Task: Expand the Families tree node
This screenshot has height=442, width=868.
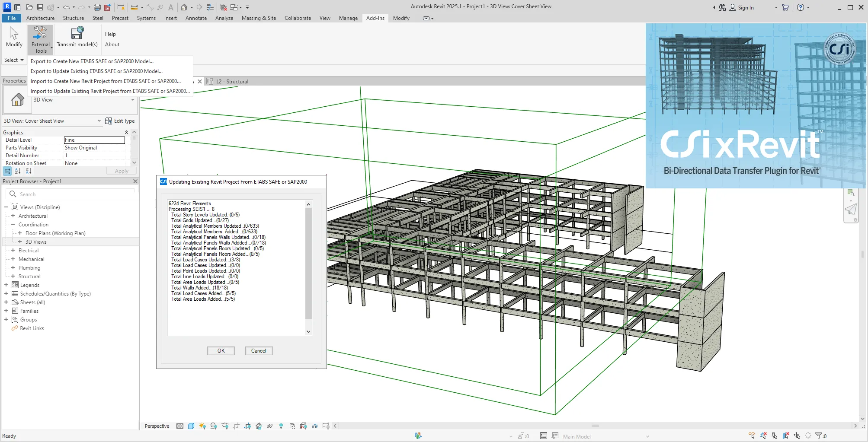Action: click(x=6, y=311)
